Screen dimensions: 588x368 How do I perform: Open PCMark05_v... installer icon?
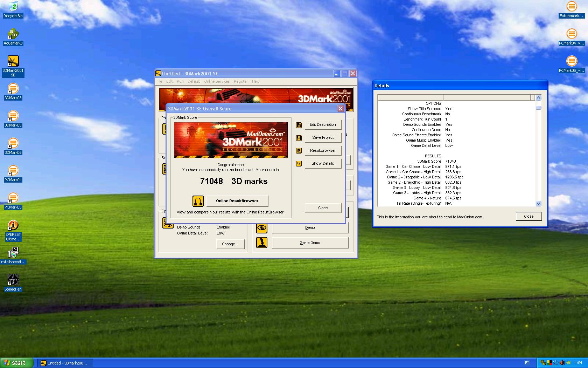572,64
